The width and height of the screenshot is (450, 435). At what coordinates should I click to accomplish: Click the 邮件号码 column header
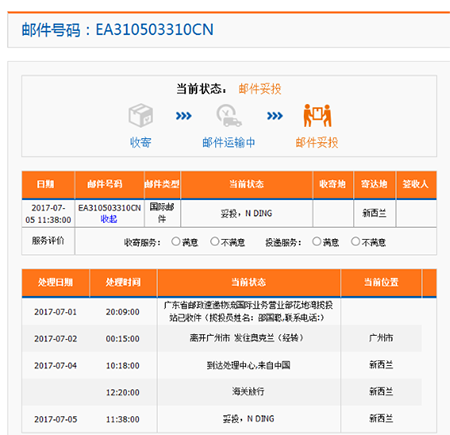(105, 184)
